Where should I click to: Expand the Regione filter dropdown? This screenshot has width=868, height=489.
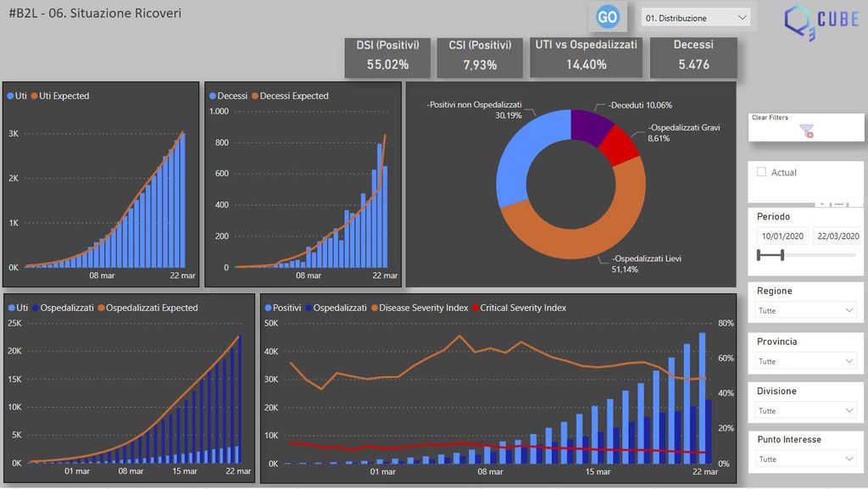(x=804, y=311)
